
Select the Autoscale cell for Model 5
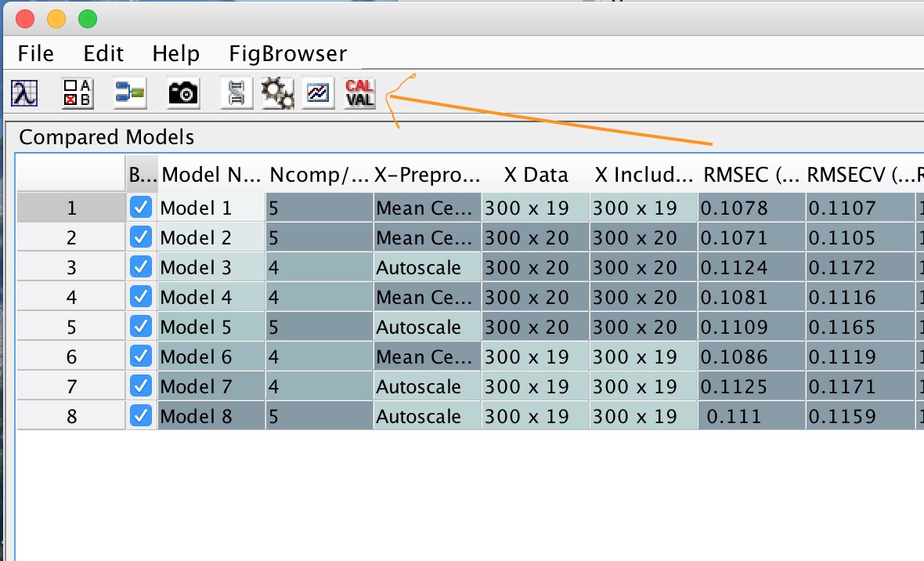pos(427,327)
